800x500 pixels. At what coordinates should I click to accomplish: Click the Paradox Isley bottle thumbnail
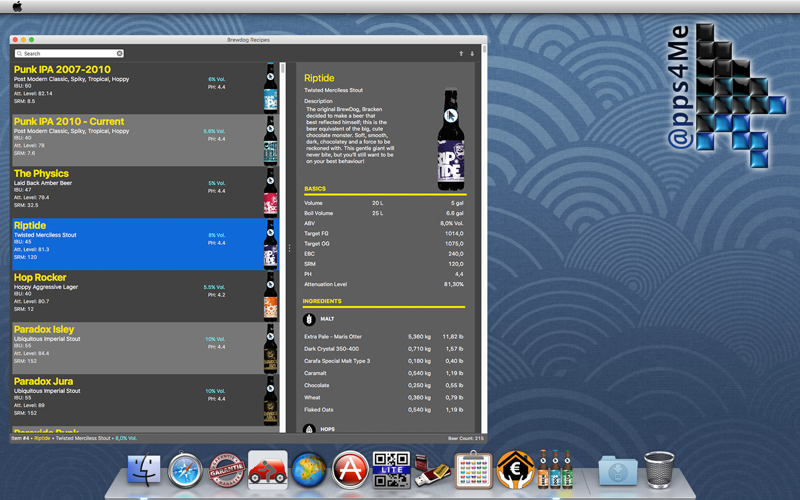coord(270,348)
